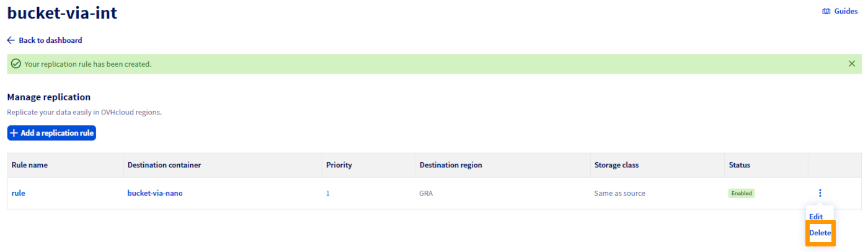
Task: Click the Destination container column header
Action: pyautogui.click(x=164, y=165)
